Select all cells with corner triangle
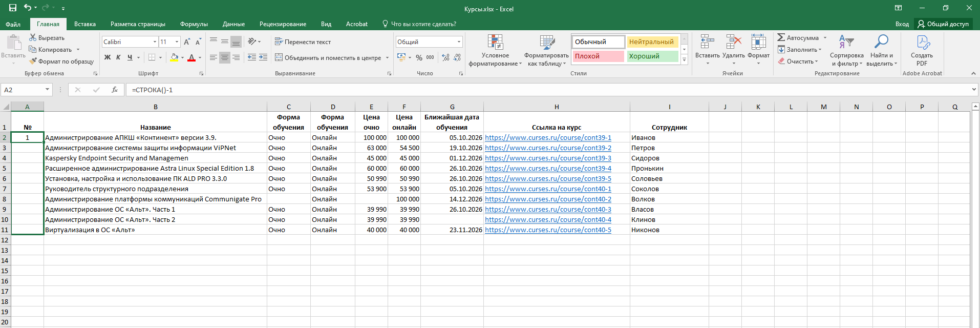 (x=6, y=107)
